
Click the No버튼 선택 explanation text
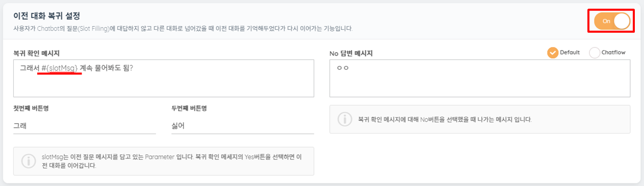445,120
